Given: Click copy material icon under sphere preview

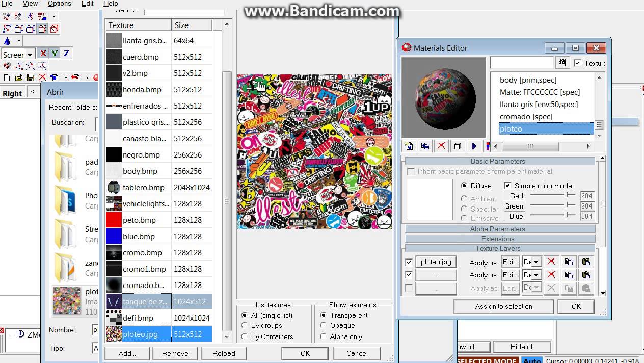Looking at the screenshot, I should pyautogui.click(x=425, y=146).
